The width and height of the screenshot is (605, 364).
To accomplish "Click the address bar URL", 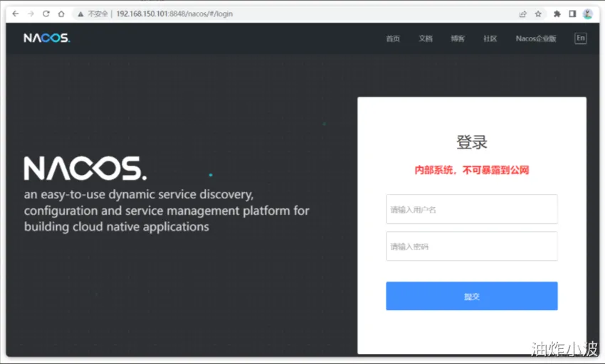I will [x=174, y=14].
